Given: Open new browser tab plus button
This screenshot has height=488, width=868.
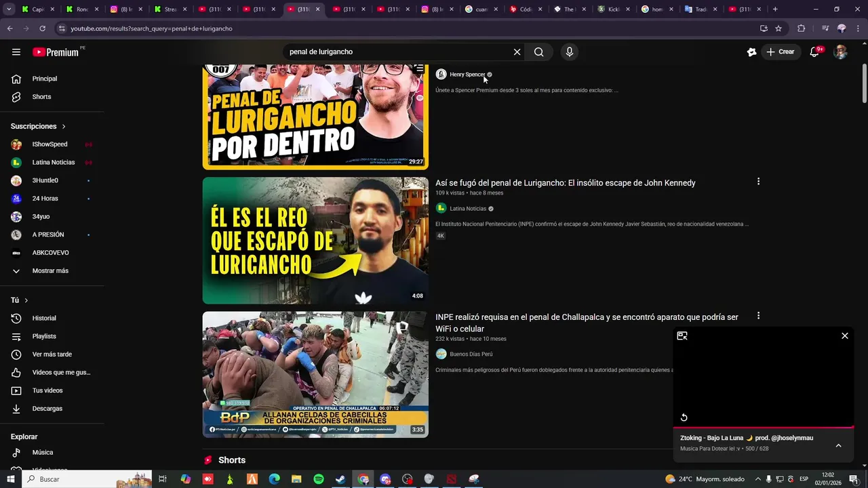Looking at the screenshot, I should [775, 9].
